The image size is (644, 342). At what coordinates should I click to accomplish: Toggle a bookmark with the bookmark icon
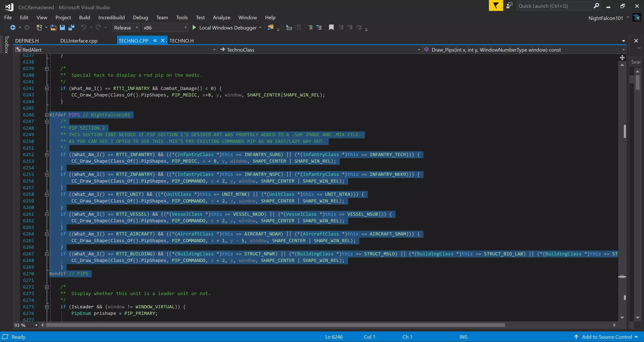coord(331,27)
